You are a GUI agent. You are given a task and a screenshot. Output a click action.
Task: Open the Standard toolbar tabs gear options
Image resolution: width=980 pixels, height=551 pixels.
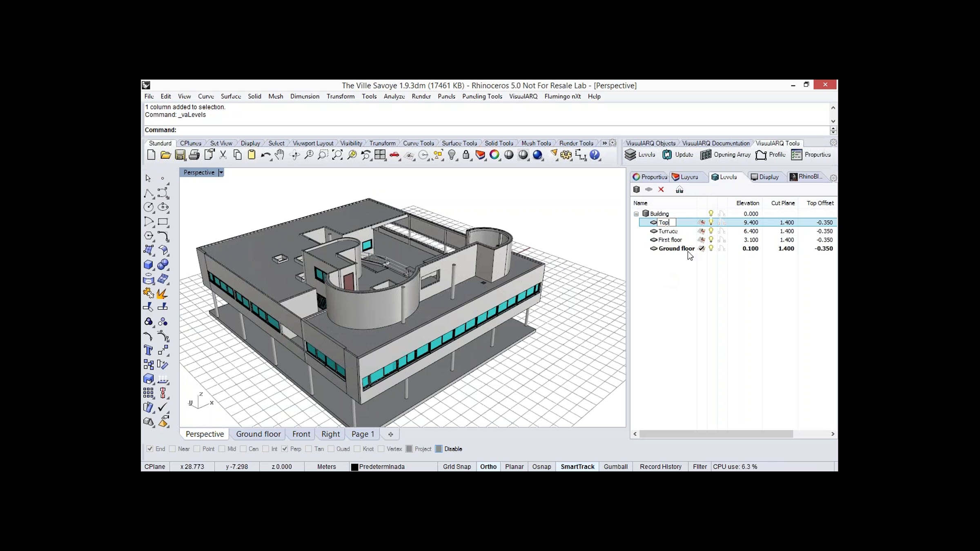point(612,143)
